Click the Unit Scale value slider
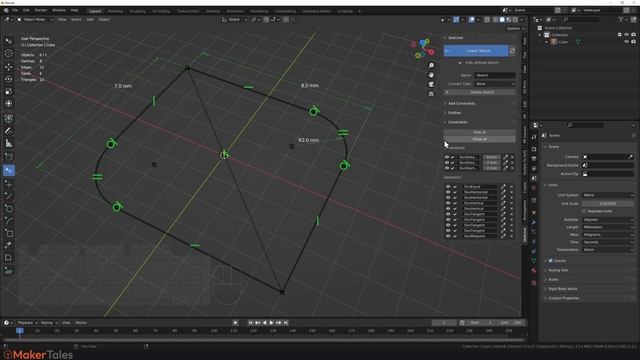 pos(608,203)
